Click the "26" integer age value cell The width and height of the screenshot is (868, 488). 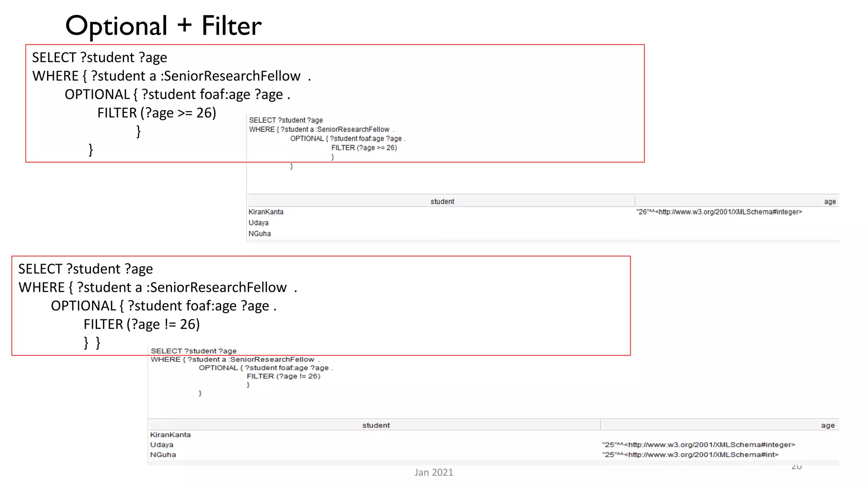coord(719,212)
